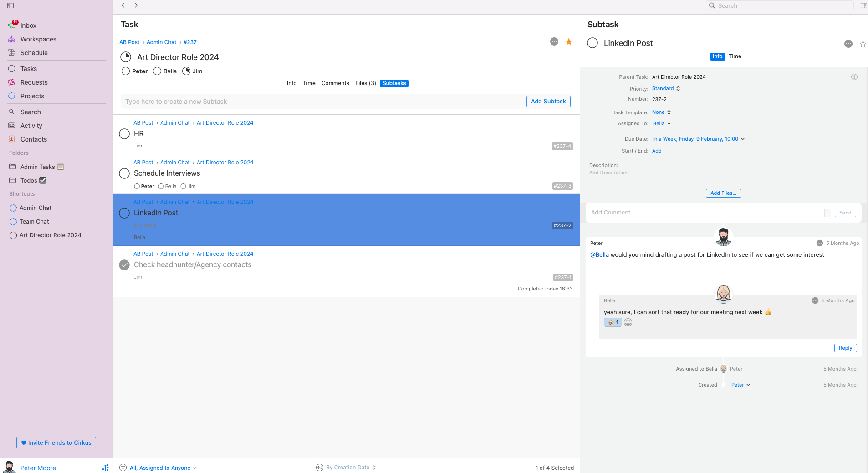868x473 pixels.
Task: Add an emoji reaction to Bella's comment
Action: coord(628,322)
